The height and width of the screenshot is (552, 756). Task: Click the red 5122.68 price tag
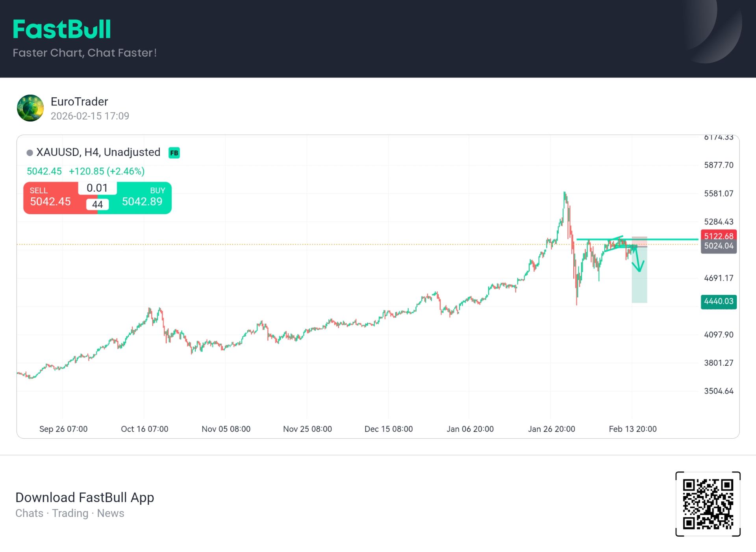pyautogui.click(x=718, y=236)
